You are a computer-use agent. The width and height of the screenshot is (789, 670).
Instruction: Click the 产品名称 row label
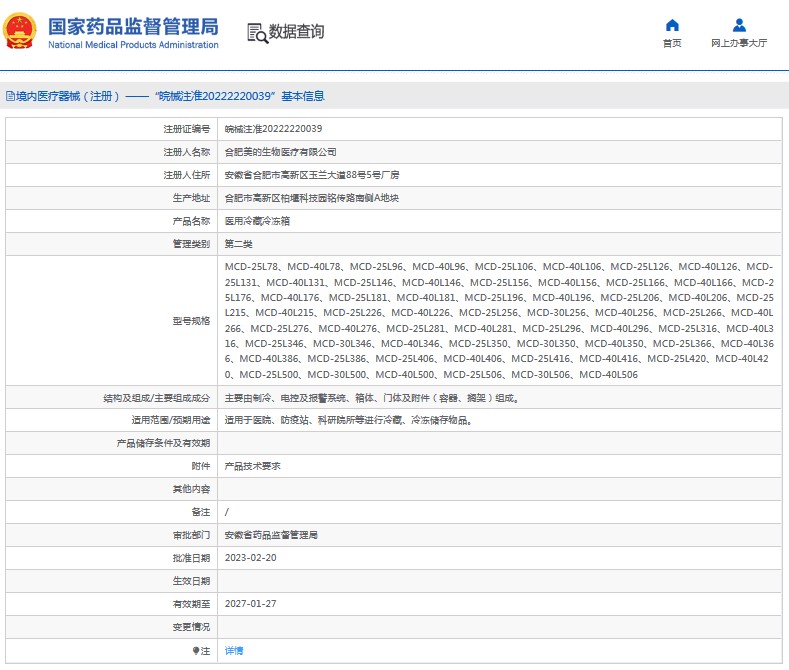pyautogui.click(x=191, y=221)
